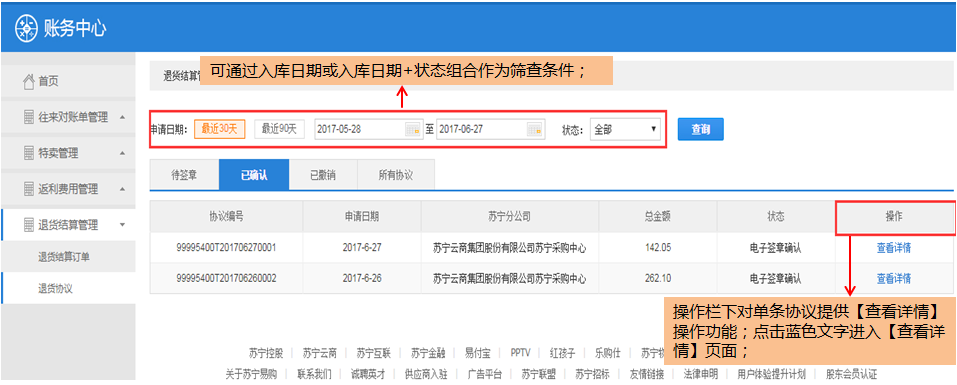Open the 诚聘英才 footer link
The image size is (957, 385).
click(368, 374)
